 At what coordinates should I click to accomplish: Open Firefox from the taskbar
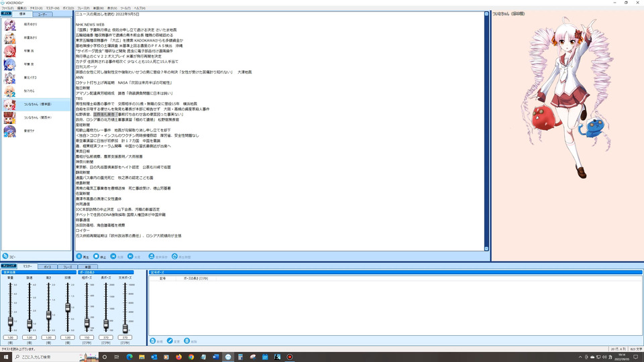178,357
